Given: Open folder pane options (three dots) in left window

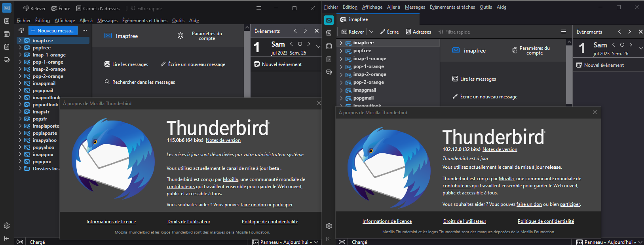Looking at the screenshot, I should tap(85, 30).
